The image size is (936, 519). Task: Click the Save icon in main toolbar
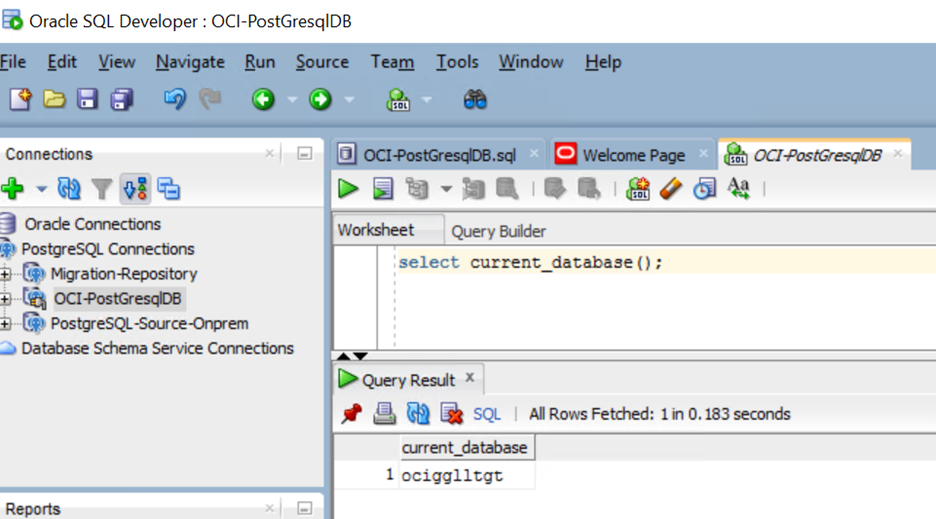point(87,99)
